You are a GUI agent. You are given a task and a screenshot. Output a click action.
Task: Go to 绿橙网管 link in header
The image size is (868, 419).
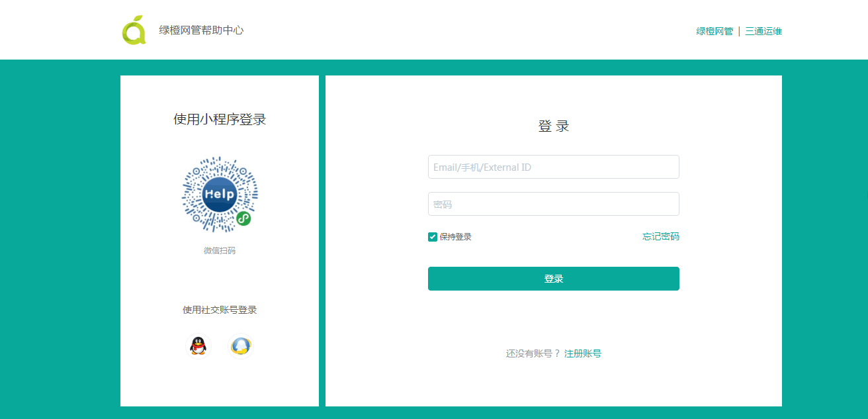coord(715,31)
